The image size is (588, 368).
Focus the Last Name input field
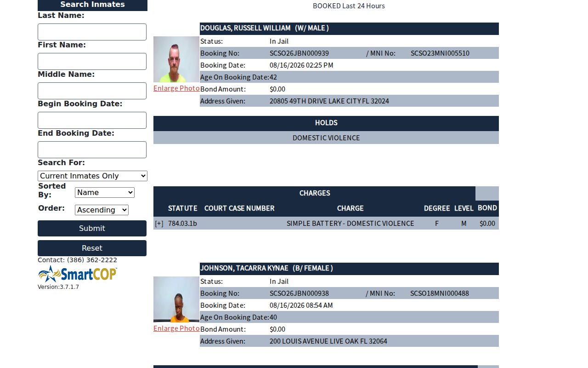[x=92, y=32]
